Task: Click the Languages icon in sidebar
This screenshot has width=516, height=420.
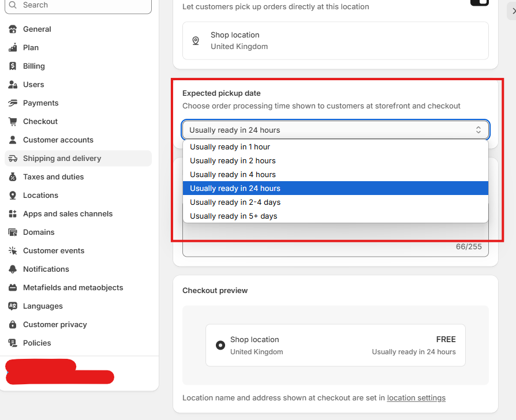Action: [x=13, y=306]
